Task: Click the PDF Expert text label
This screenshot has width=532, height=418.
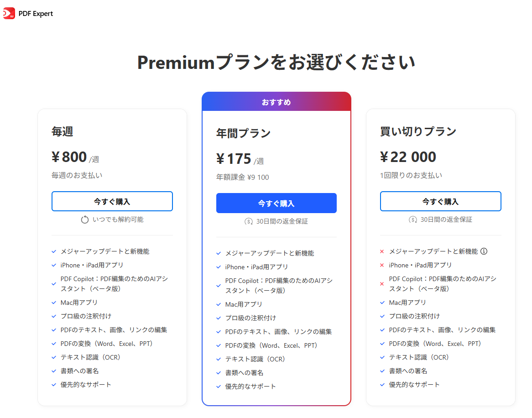Action: (x=36, y=13)
